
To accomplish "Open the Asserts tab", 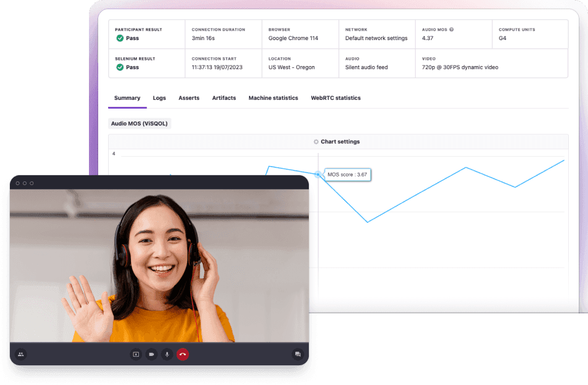I will click(189, 98).
